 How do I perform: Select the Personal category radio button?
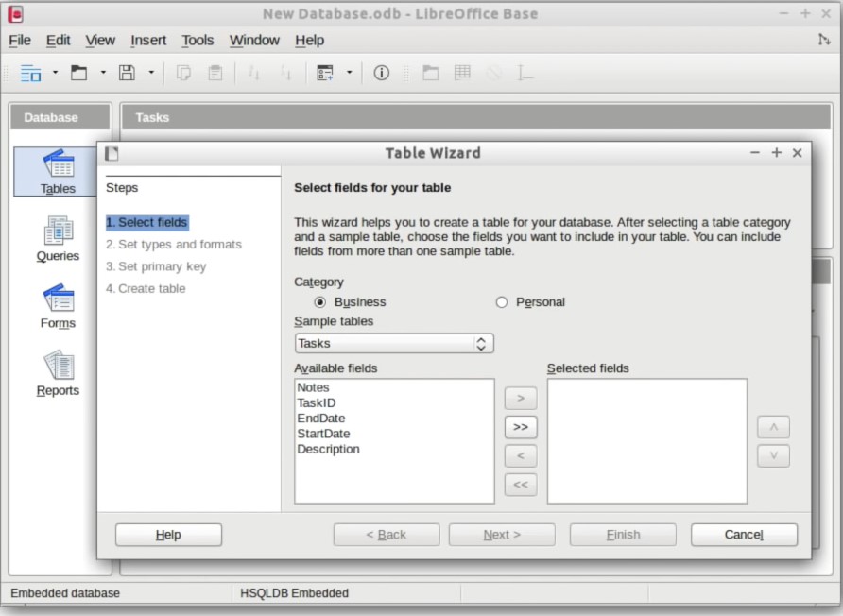502,302
